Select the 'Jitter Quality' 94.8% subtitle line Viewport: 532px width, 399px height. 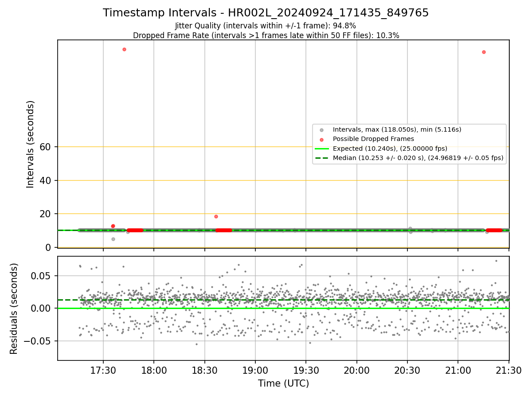click(266, 26)
